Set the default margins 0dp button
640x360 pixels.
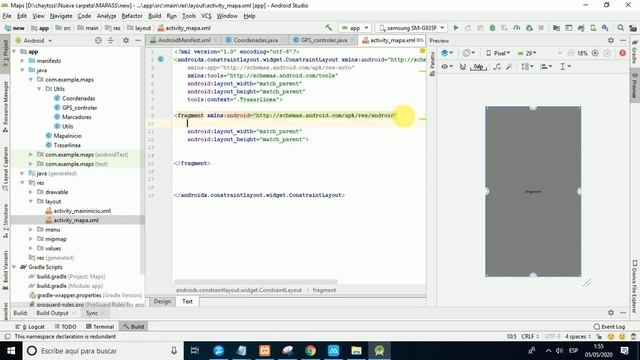(478, 67)
